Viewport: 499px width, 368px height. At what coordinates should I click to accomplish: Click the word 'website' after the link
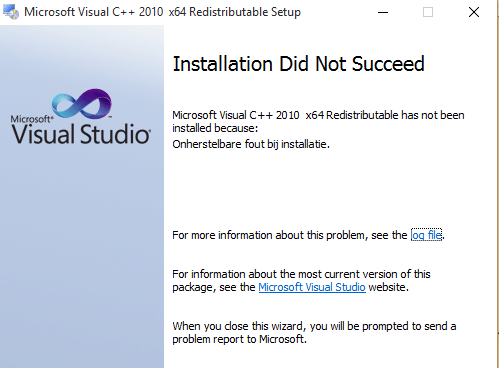click(x=388, y=287)
